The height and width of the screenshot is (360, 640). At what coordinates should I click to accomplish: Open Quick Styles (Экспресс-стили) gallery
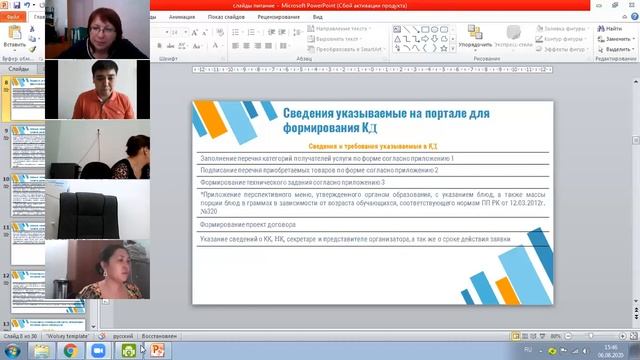pos(513,37)
